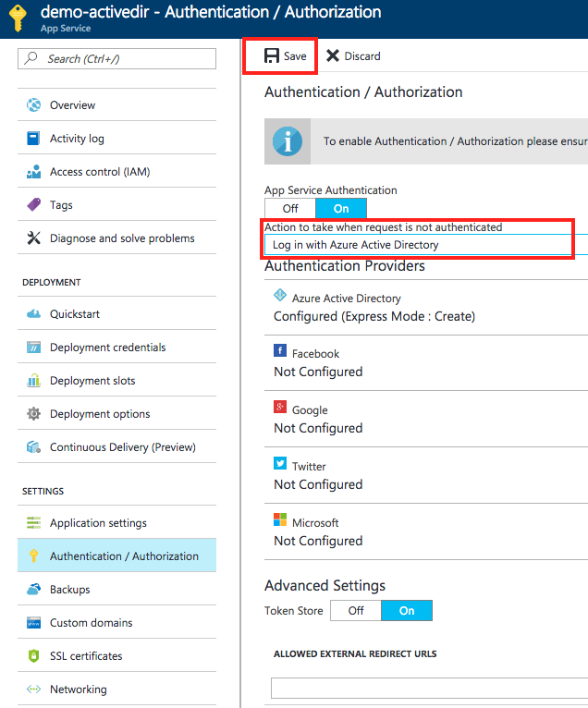Click the Overview globe icon
The image size is (588, 708).
click(34, 104)
